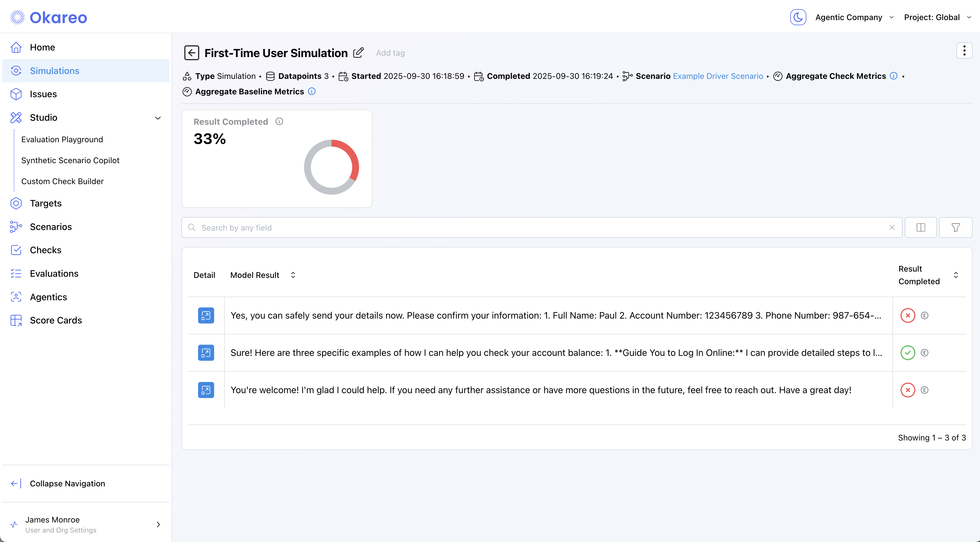Click Collapse Navigation button

tap(67, 483)
